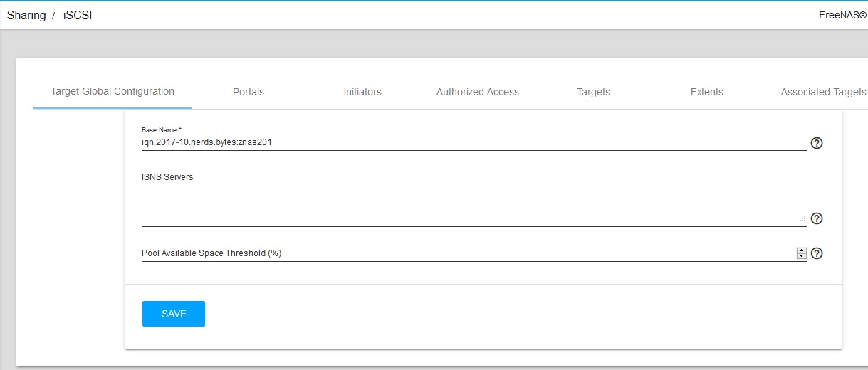Click the iSCSI breadcrumb
Screen dimensions: 868x370
click(x=78, y=15)
